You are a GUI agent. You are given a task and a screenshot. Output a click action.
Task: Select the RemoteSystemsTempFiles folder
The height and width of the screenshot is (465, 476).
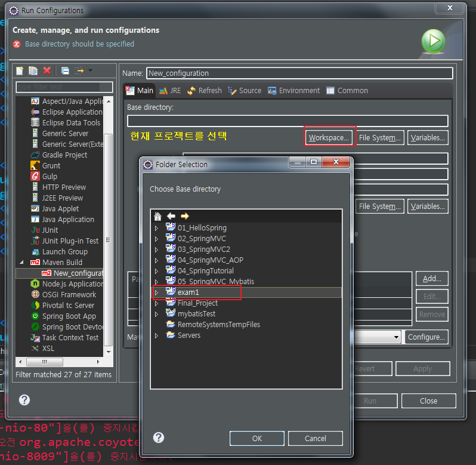click(213, 325)
